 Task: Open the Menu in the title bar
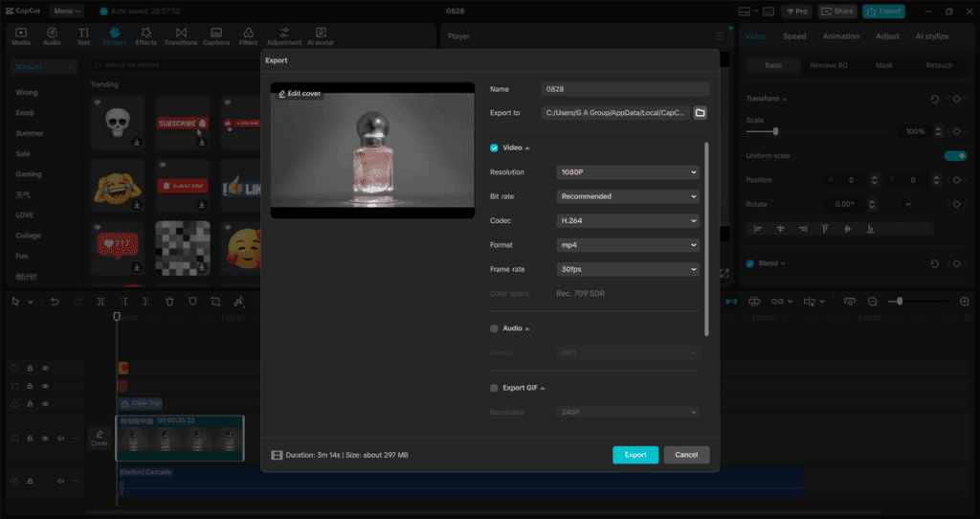point(65,11)
